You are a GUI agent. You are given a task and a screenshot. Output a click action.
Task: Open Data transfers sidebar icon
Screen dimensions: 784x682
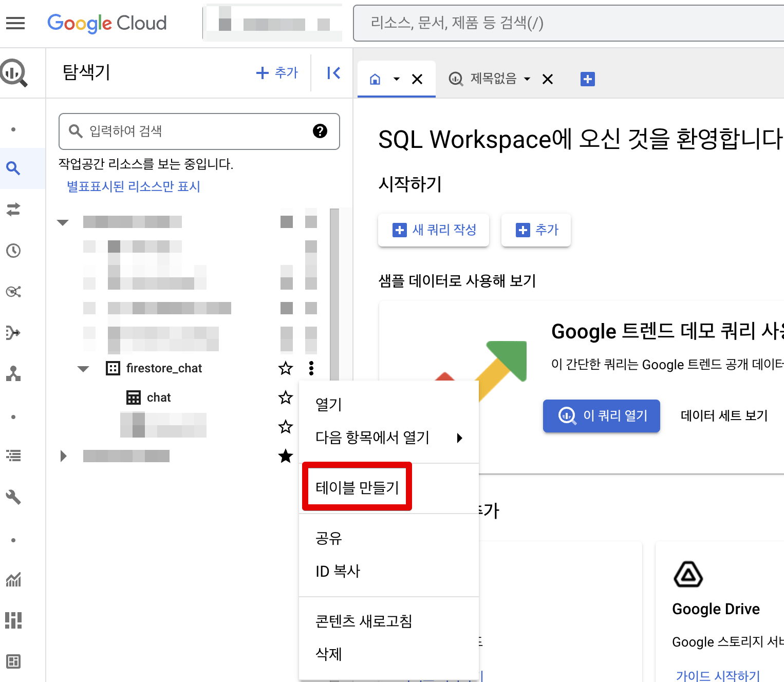click(x=13, y=210)
